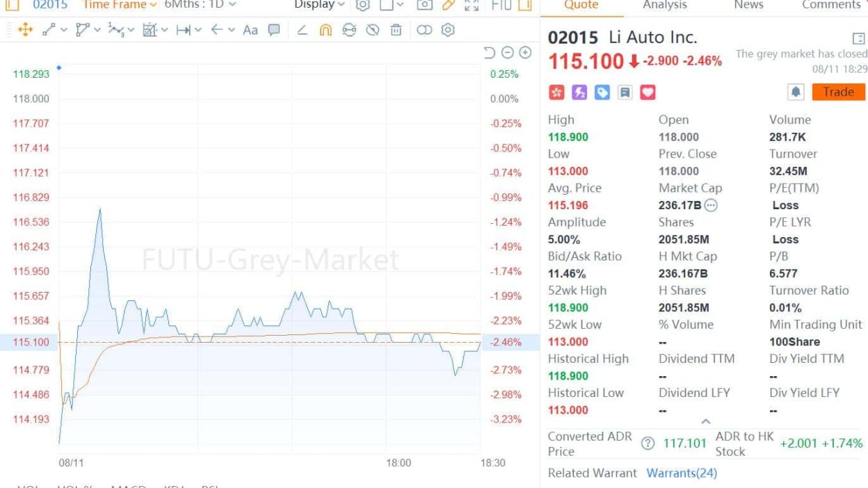The image size is (868, 488).
Task: Open the Warrants(24) link
Action: (x=682, y=473)
